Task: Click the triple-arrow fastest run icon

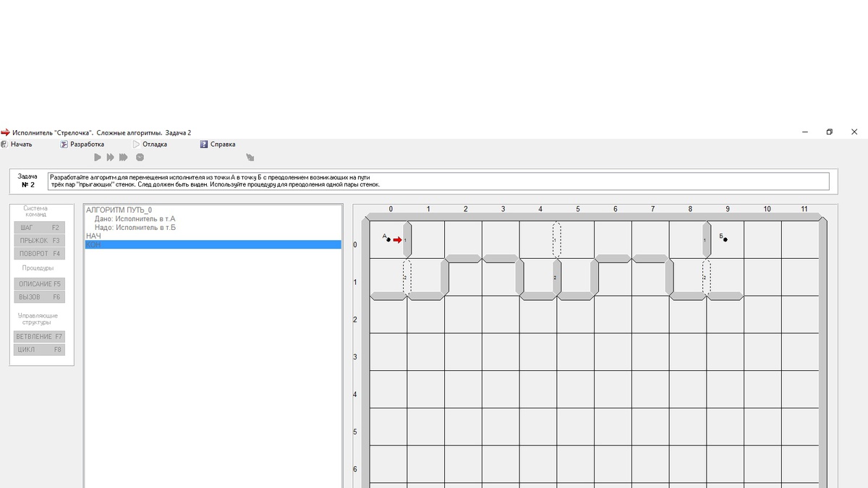Action: (124, 157)
